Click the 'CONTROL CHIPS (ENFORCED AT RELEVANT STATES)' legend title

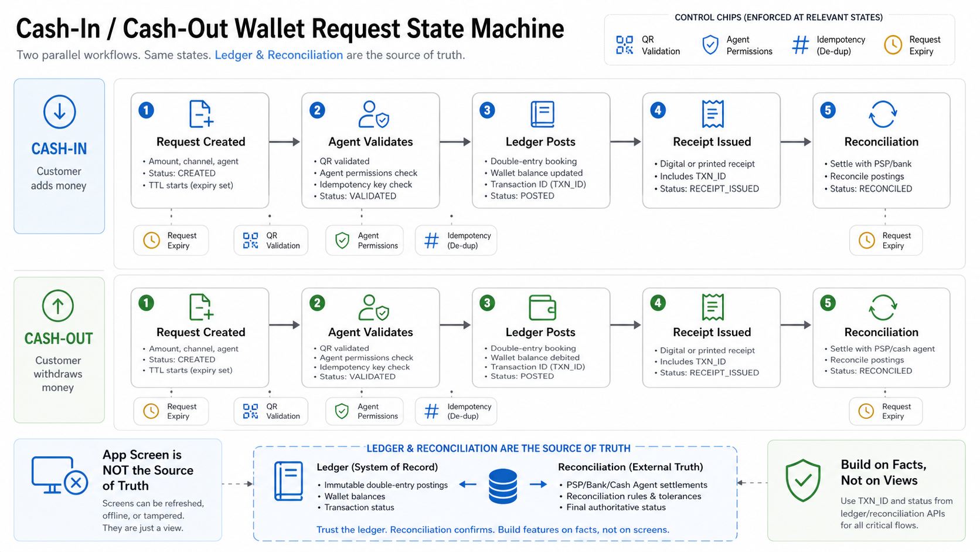click(779, 18)
